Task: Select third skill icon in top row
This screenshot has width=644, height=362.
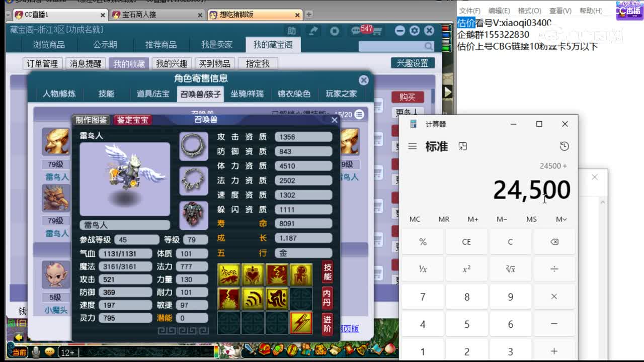Action: click(277, 275)
